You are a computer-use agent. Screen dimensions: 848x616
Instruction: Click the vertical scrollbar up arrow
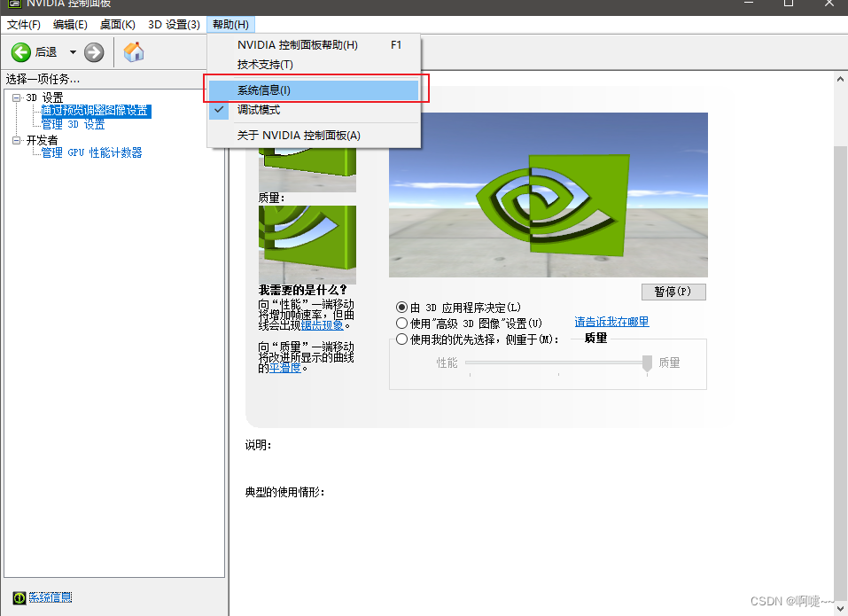(x=840, y=79)
